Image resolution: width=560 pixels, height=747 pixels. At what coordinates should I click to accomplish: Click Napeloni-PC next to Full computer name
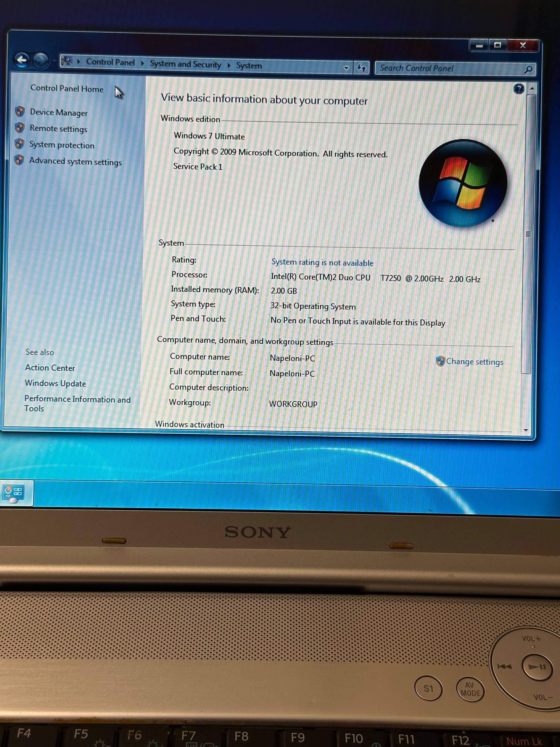[292, 373]
